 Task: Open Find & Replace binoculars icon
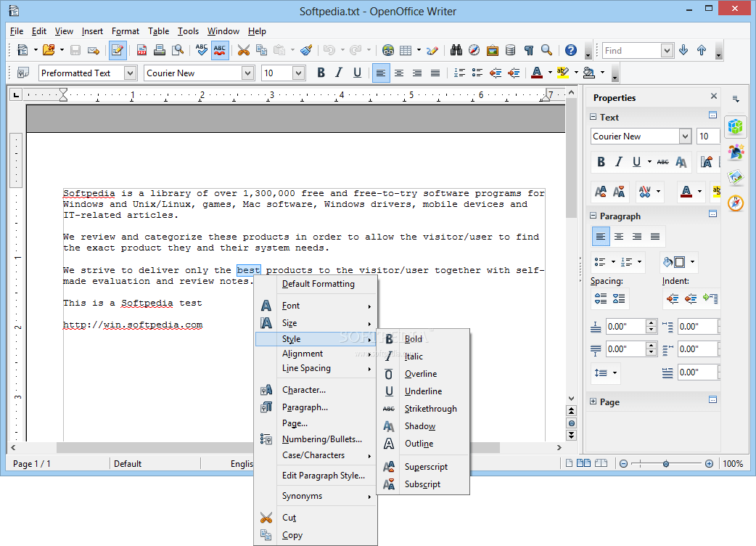(x=456, y=50)
